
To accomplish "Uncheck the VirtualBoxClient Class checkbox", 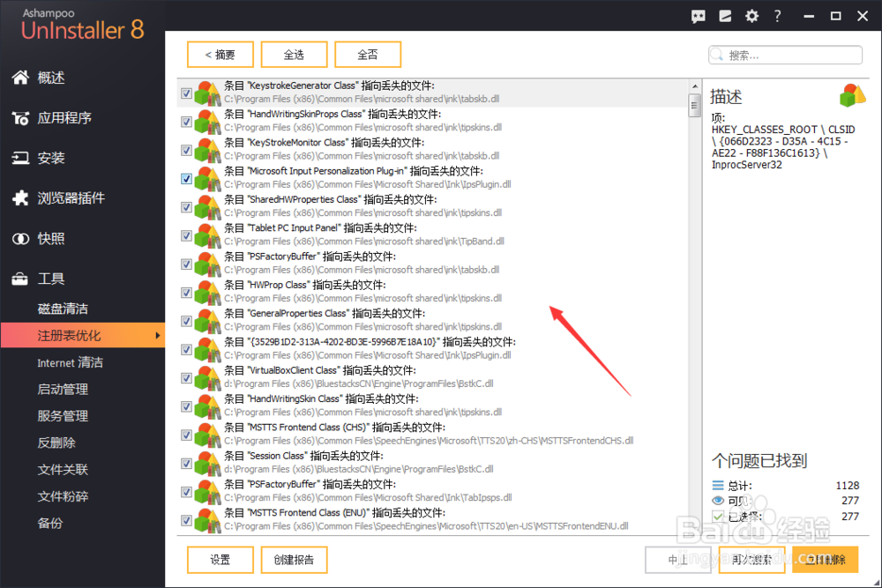I will 186,378.
